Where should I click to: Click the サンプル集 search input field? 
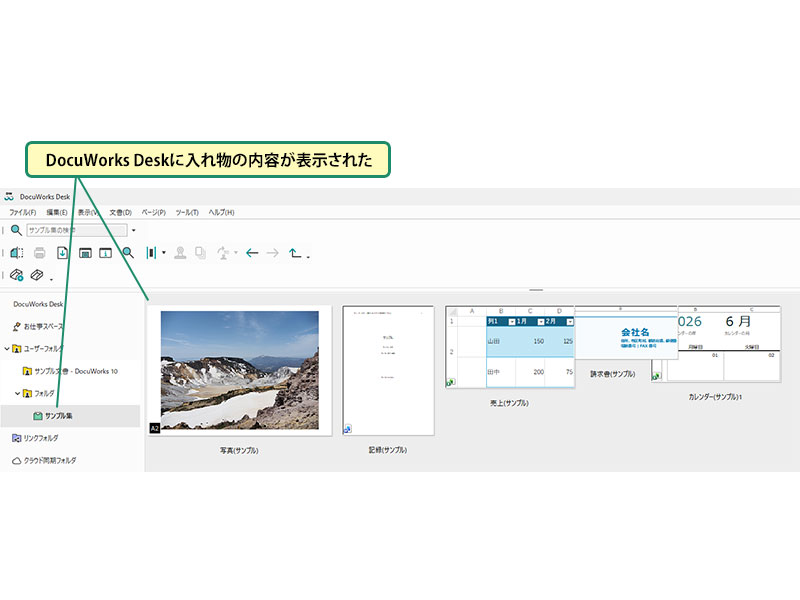pos(77,230)
